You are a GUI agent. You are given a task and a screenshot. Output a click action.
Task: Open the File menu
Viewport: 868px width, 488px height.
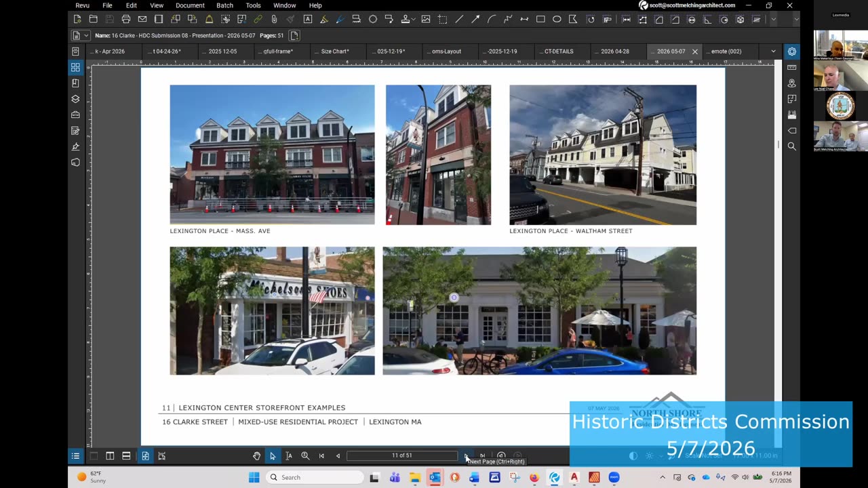[107, 5]
